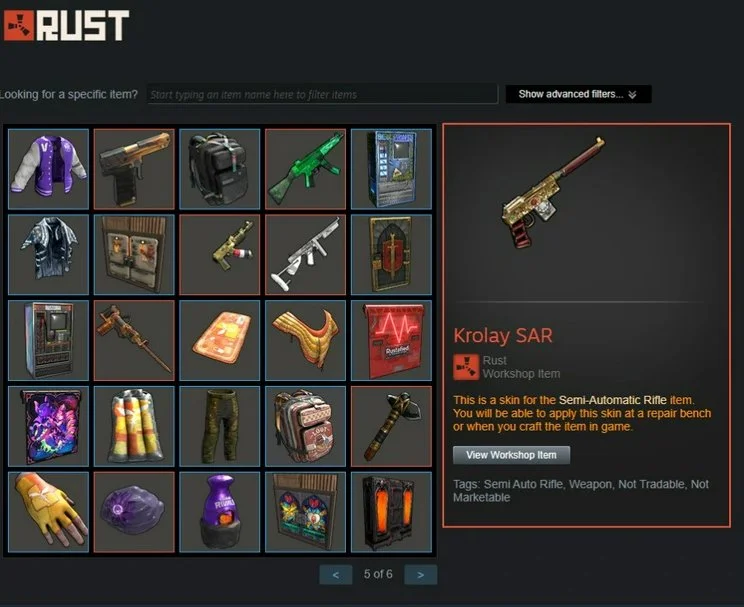Go to the previous inventory page
The height and width of the screenshot is (607, 744).
point(336,575)
